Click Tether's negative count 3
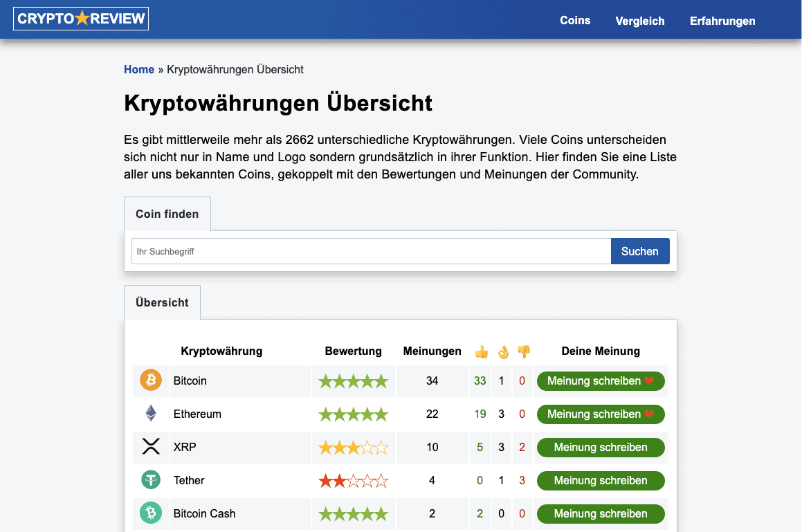Image resolution: width=802 pixels, height=532 pixels. click(522, 480)
